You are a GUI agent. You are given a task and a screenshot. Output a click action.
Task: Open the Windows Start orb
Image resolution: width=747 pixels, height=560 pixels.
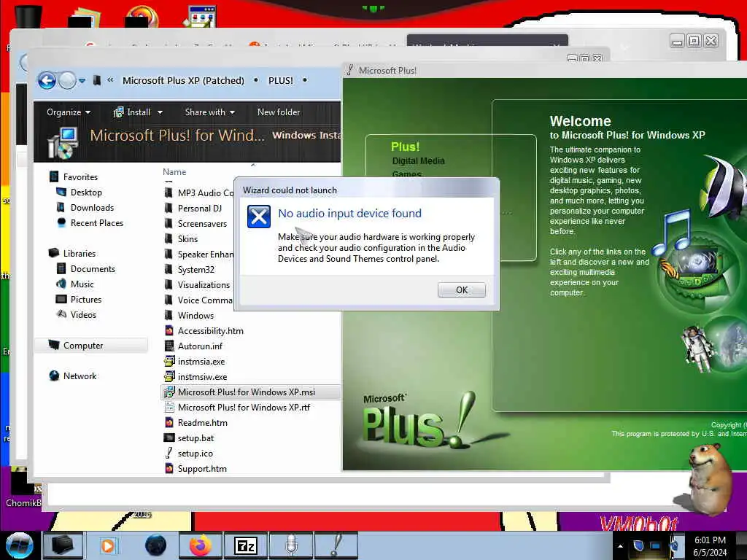(x=20, y=545)
